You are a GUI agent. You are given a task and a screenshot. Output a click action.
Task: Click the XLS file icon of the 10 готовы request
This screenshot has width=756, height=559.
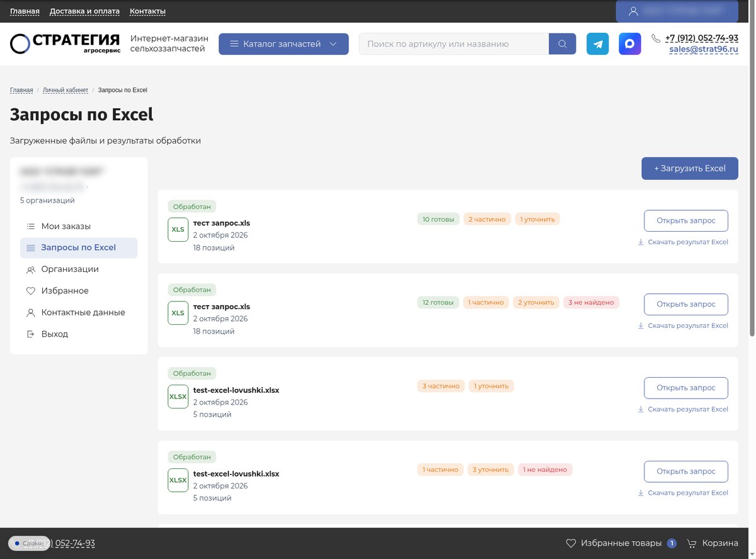tap(178, 230)
